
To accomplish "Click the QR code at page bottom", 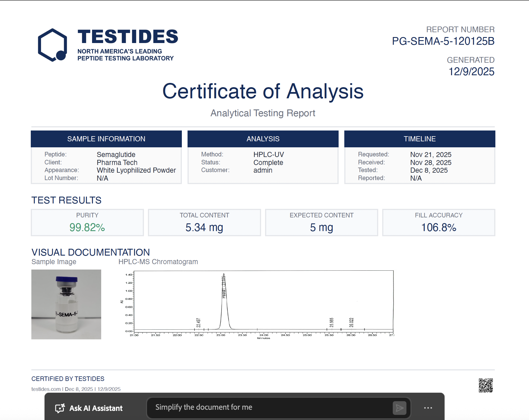I will point(486,386).
